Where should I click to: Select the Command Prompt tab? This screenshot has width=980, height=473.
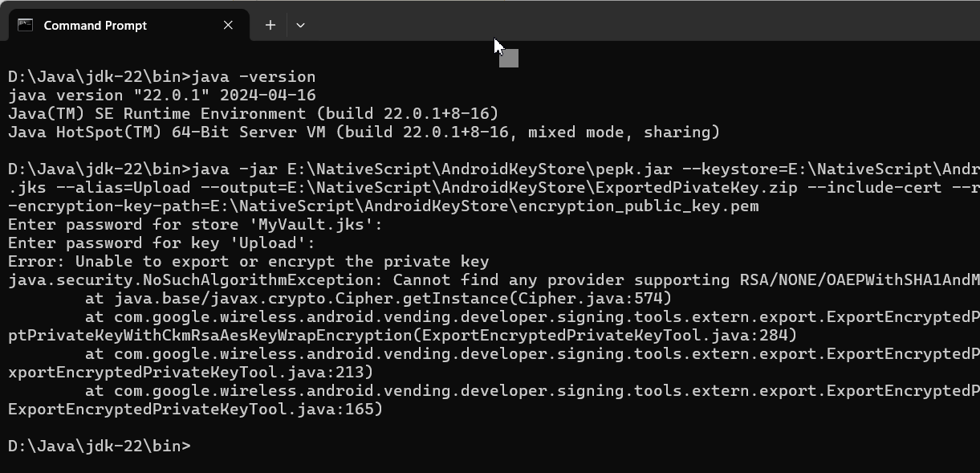(95, 25)
